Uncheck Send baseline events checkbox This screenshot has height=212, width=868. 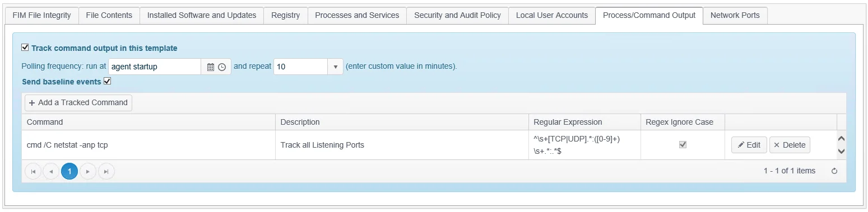(108, 81)
